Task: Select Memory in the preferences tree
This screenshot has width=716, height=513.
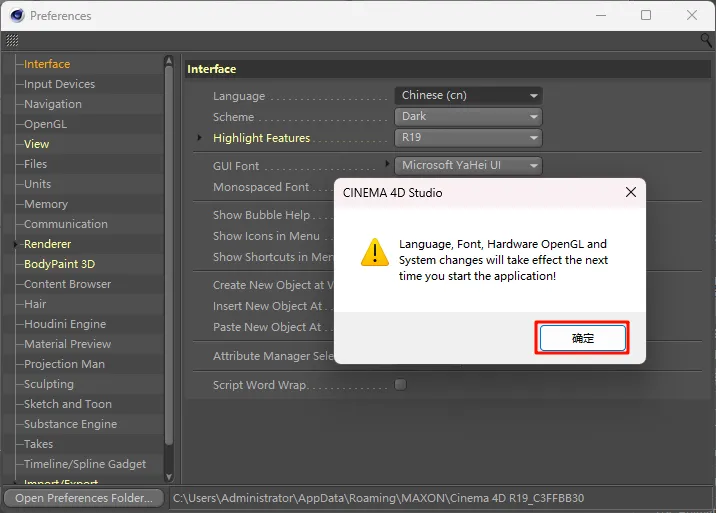Action: [x=46, y=204]
